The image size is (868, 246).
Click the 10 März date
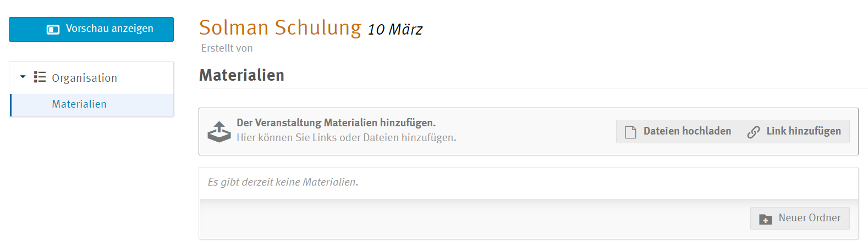[395, 30]
